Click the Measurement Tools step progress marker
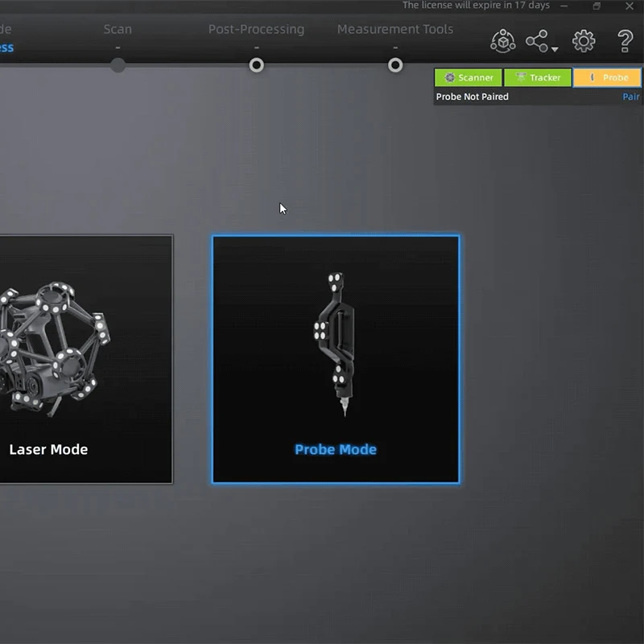The width and height of the screenshot is (644, 644). [395, 65]
